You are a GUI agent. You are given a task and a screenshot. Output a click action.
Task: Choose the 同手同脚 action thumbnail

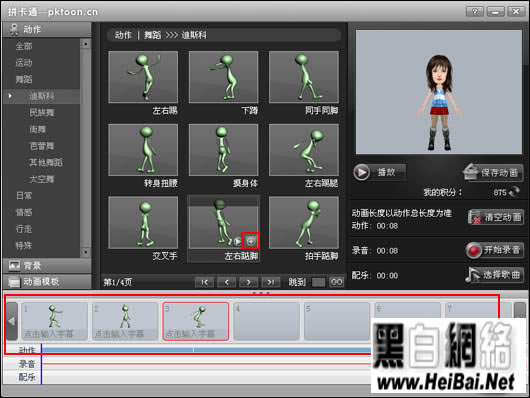304,77
